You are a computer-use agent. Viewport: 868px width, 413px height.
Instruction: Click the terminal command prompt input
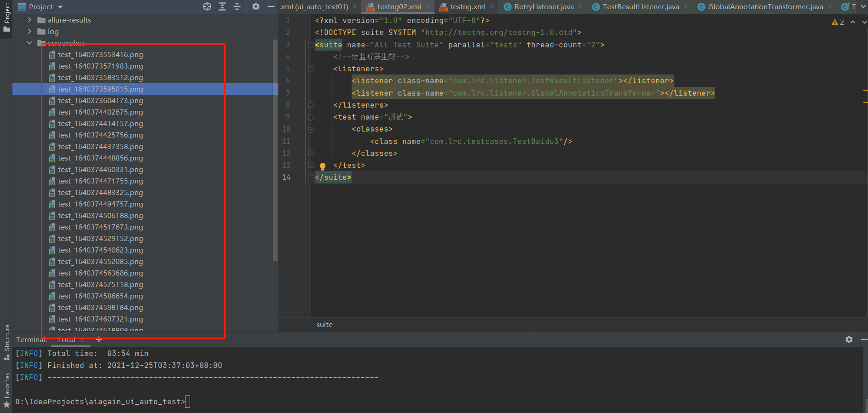click(x=187, y=402)
